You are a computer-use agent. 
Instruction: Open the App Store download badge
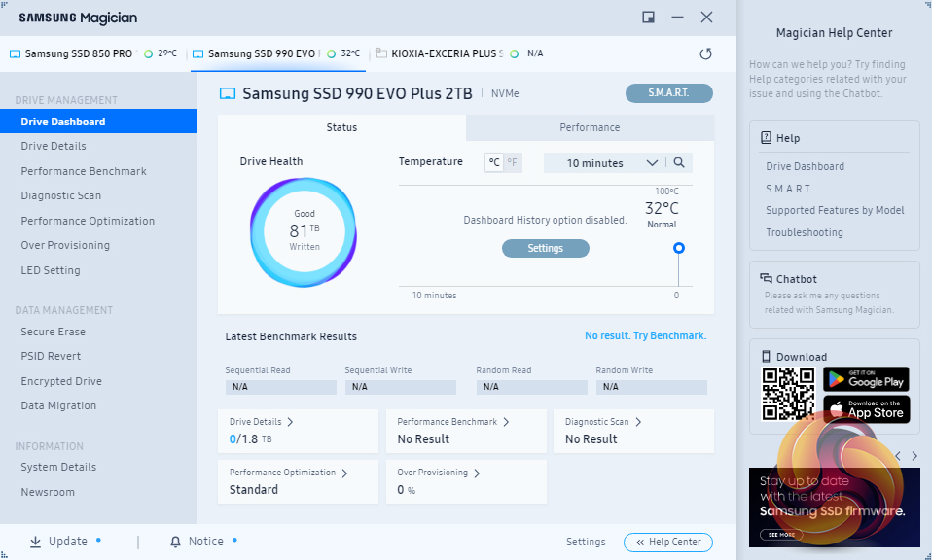click(x=866, y=409)
